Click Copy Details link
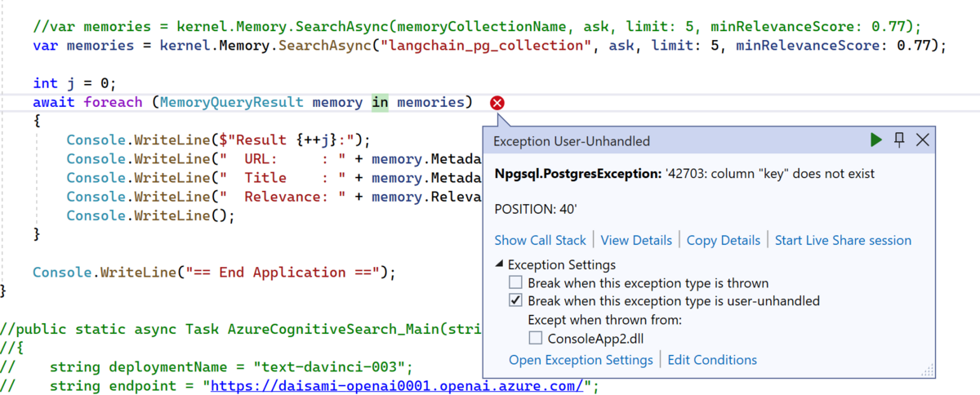980x395 pixels. tap(724, 240)
